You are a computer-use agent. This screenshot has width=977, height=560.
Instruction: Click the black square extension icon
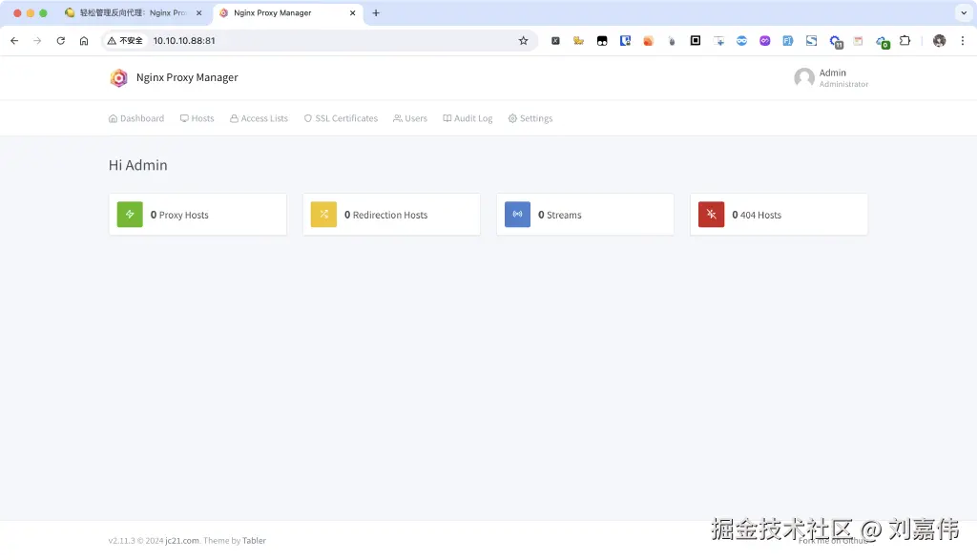tap(696, 40)
